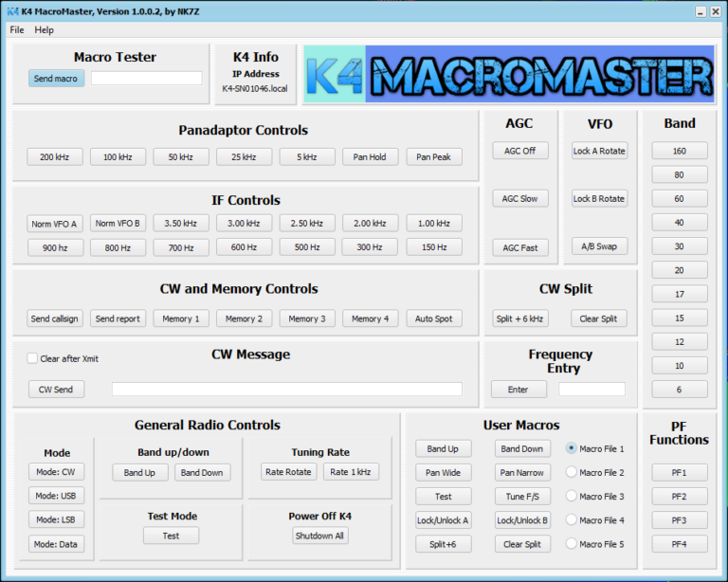Viewport: 728px width, 582px height.
Task: Click Test under Test Mode
Action: tap(171, 536)
